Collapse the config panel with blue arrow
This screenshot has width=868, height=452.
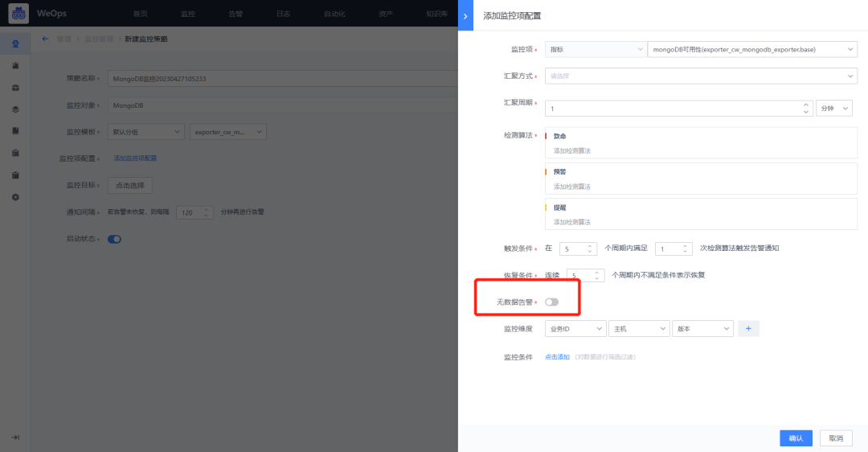(x=465, y=15)
